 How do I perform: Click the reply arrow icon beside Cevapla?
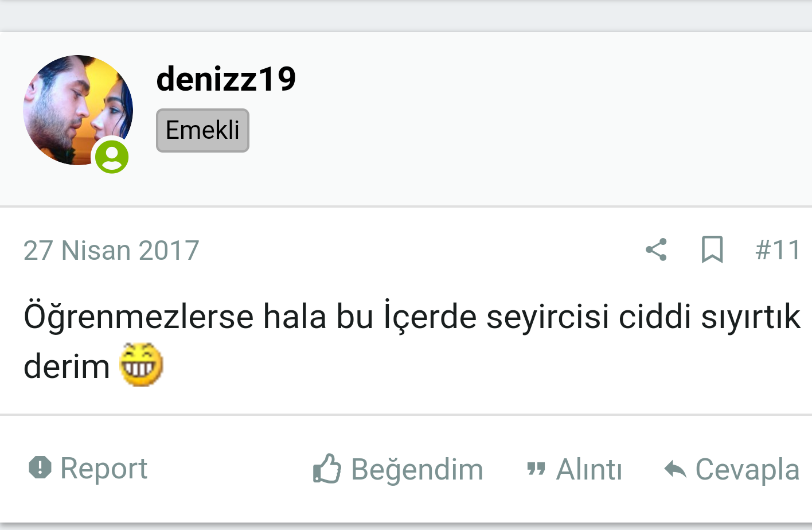point(675,470)
